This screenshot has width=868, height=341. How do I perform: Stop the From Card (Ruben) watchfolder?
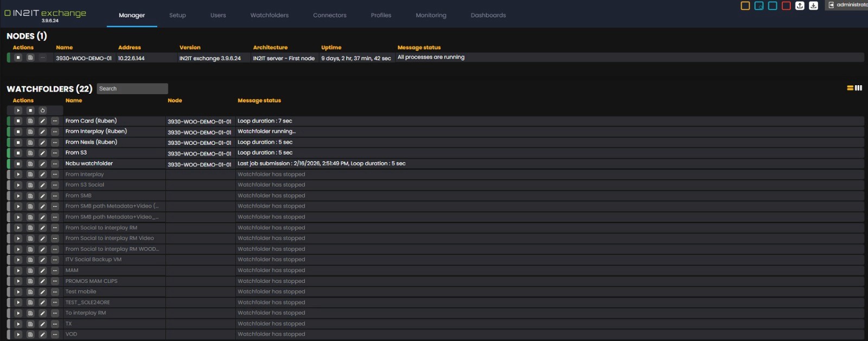point(18,121)
